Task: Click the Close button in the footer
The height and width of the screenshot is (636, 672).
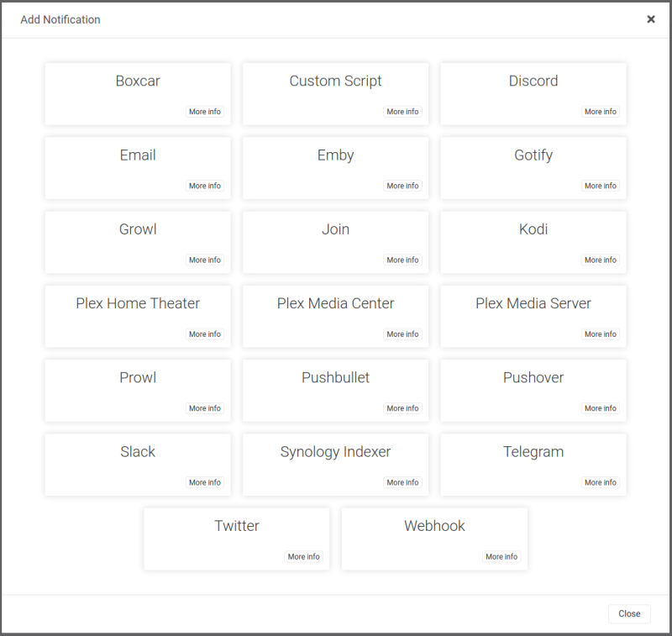Action: click(x=629, y=613)
